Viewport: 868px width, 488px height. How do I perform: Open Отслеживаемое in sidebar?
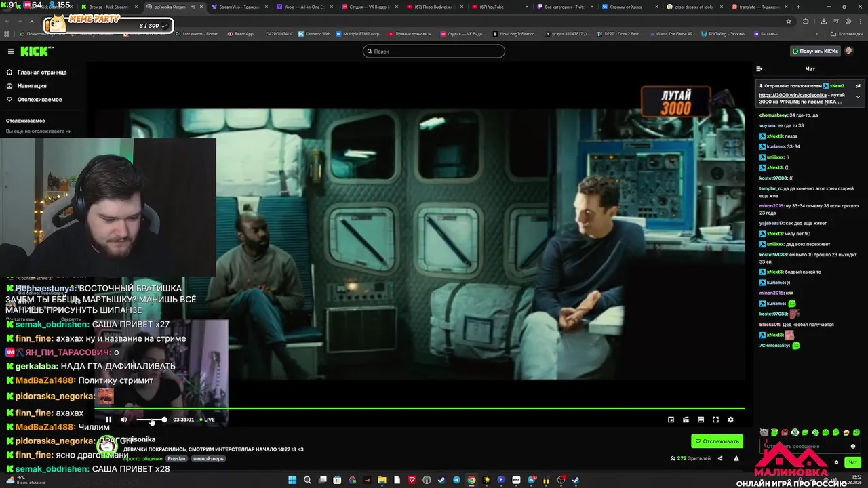[x=39, y=100]
